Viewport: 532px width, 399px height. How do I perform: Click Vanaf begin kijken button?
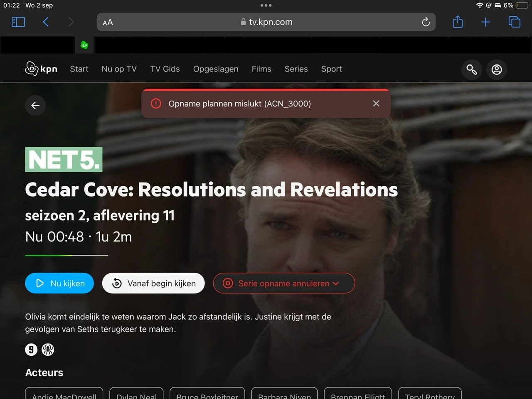tap(153, 283)
